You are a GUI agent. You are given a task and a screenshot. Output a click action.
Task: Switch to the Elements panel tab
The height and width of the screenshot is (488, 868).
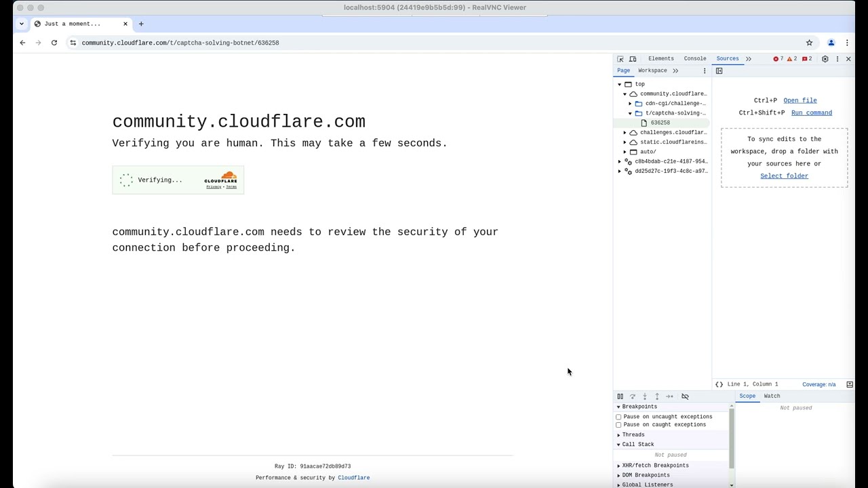coord(661,59)
